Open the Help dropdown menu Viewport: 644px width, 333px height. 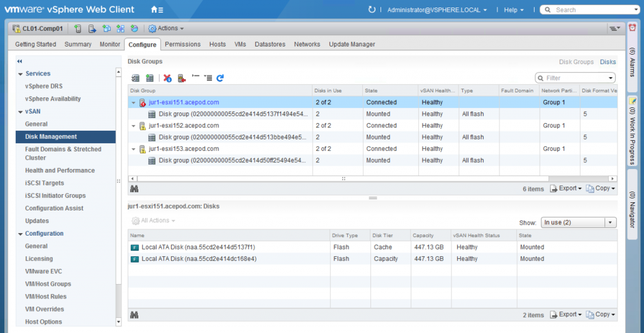point(514,10)
